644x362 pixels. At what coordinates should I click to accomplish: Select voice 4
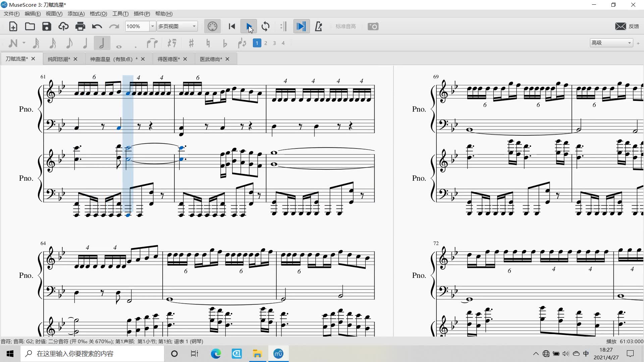[x=283, y=43]
